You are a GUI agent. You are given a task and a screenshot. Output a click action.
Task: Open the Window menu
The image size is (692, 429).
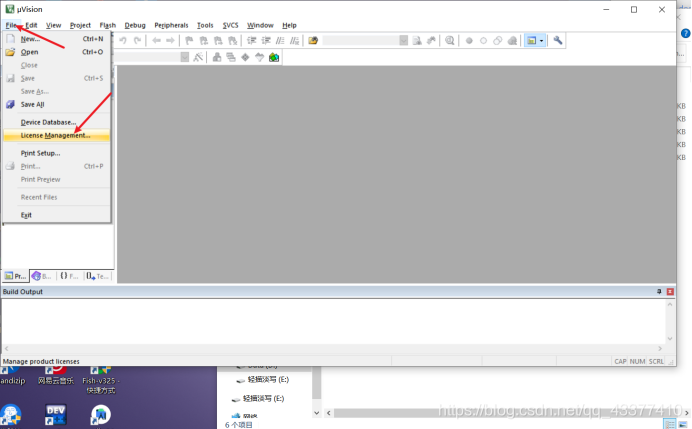pos(260,25)
